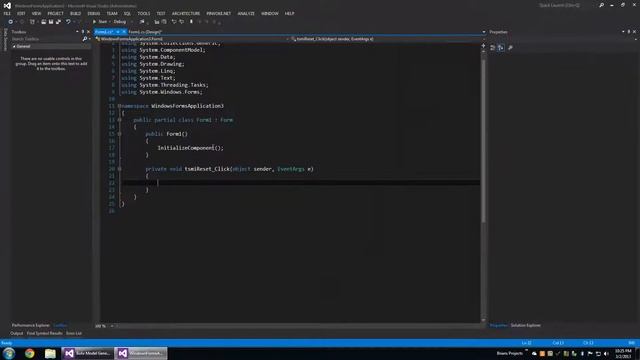
Task: Switch to the Properties bottom tab
Action: [498, 325]
